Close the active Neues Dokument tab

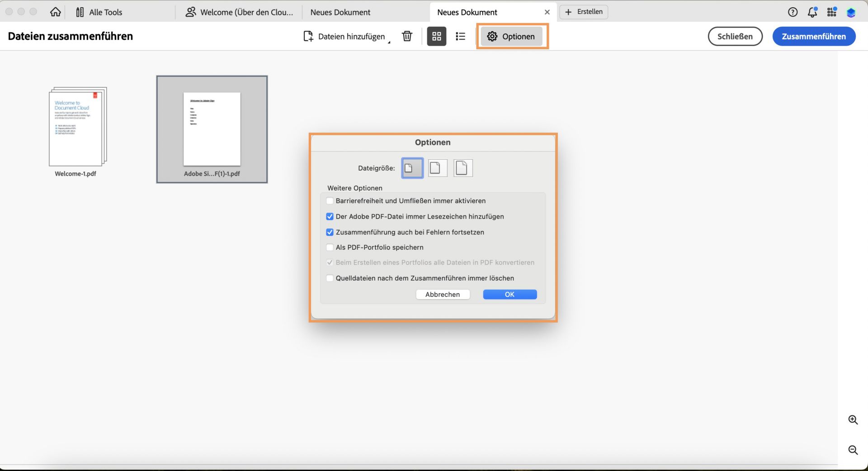[547, 12]
